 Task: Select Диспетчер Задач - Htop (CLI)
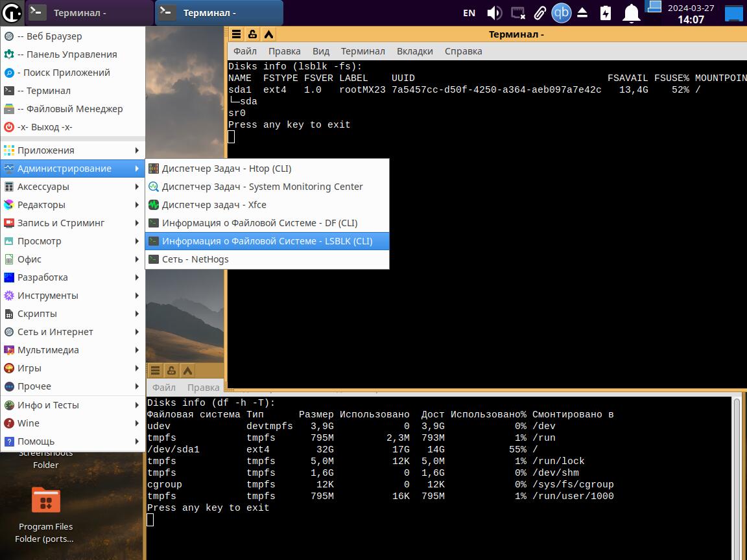click(226, 169)
